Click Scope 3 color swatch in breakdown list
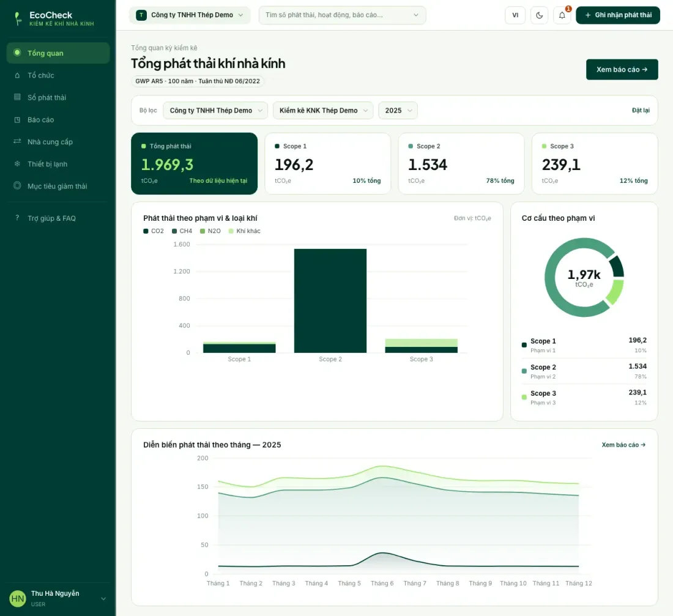The height and width of the screenshot is (616, 673). (524, 397)
